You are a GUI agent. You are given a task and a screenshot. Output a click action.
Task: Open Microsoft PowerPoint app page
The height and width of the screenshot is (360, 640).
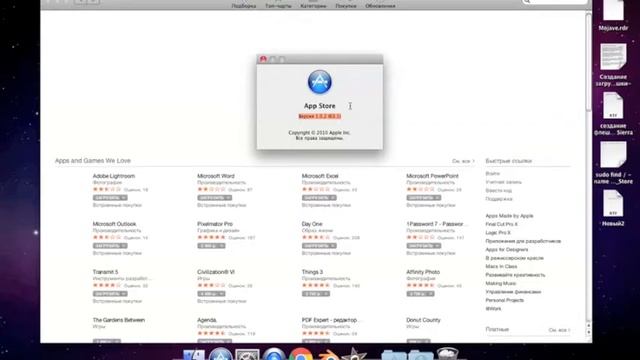432,176
